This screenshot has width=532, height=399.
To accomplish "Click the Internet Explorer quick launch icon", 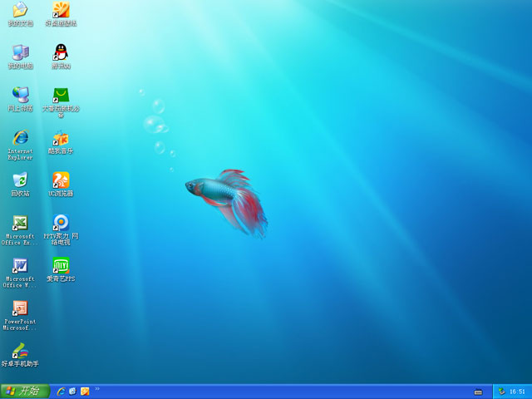I will tap(61, 391).
